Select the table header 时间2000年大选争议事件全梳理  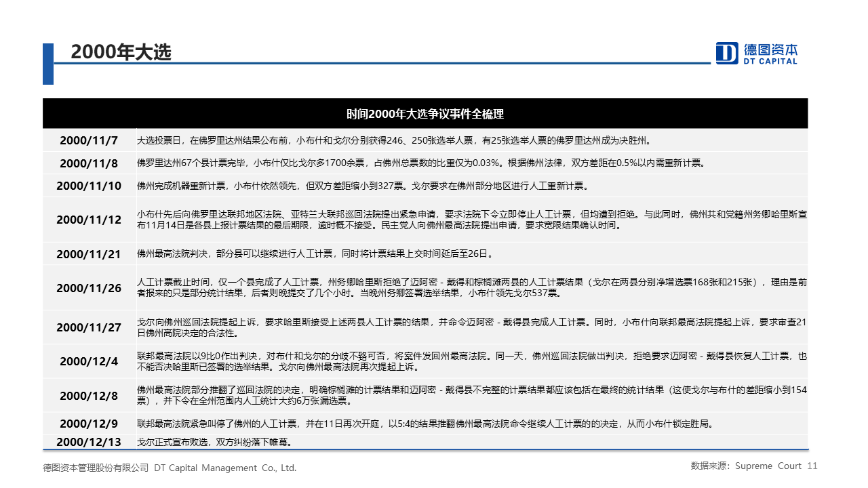point(425,114)
